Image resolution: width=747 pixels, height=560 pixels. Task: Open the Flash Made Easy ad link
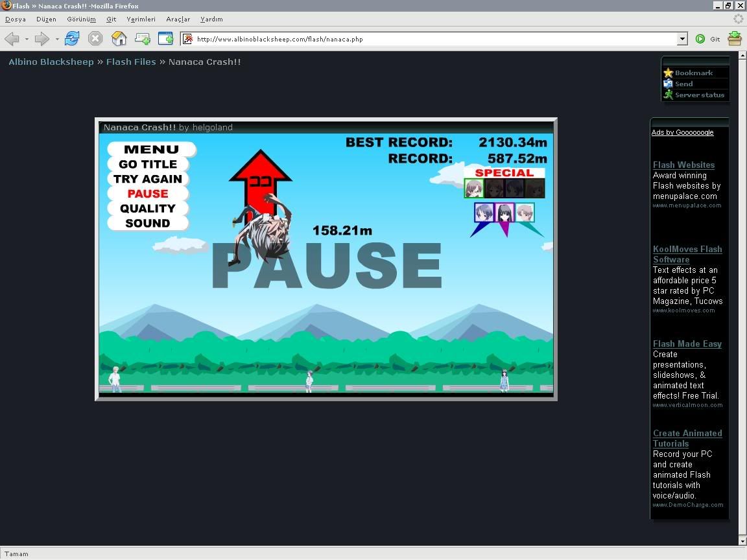coord(687,344)
